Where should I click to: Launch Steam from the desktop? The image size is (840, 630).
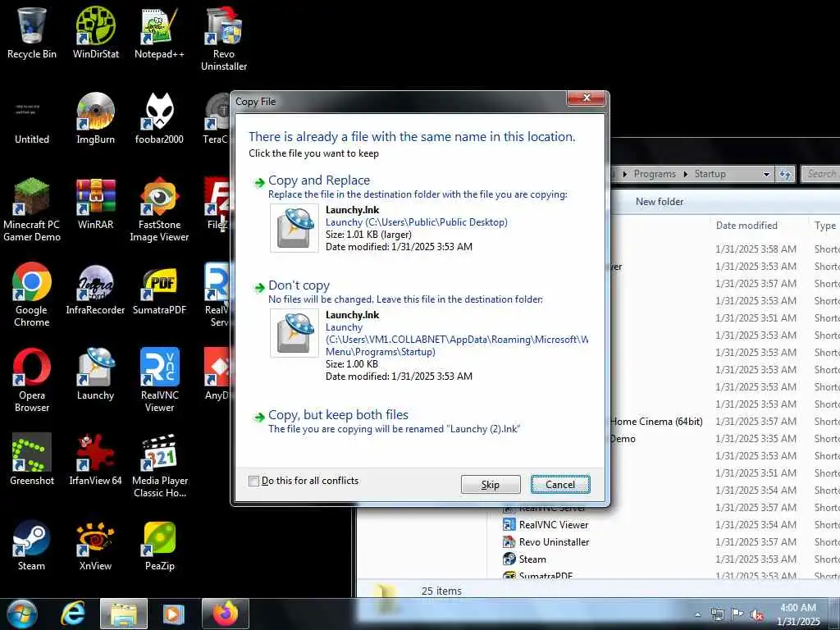[x=32, y=545]
